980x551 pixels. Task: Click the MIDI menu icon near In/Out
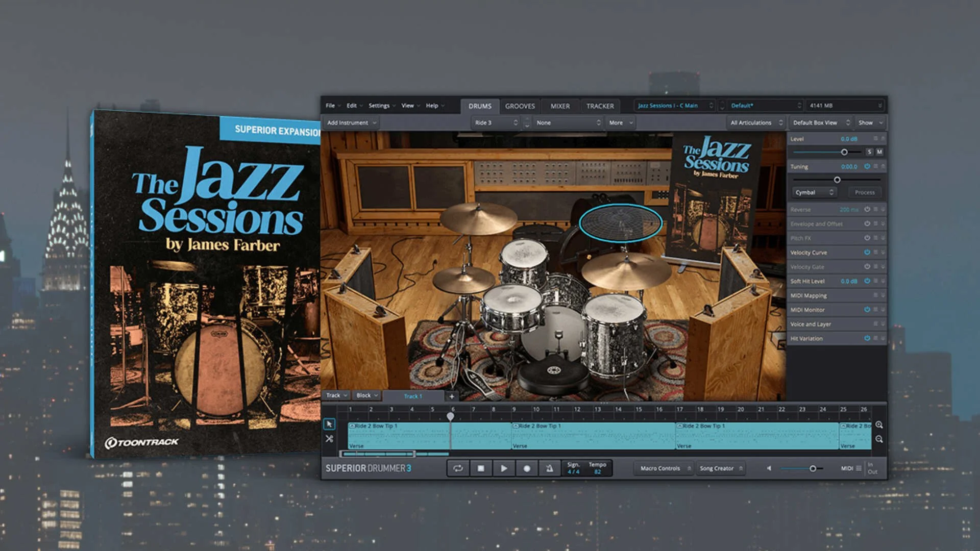pyautogui.click(x=859, y=468)
